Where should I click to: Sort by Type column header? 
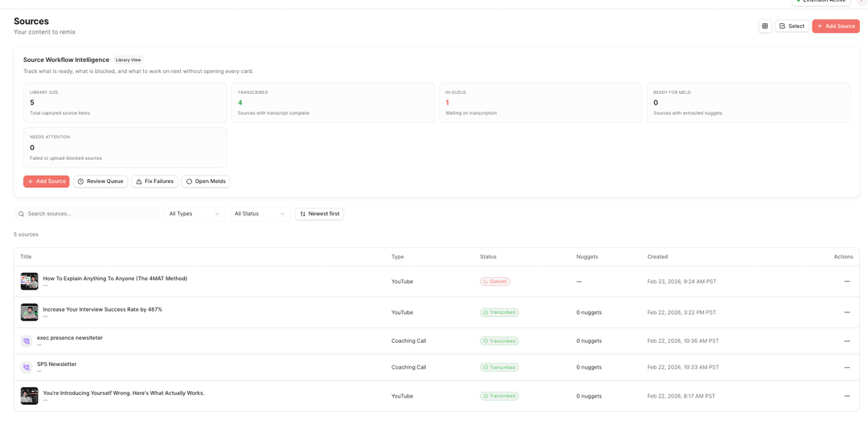(398, 257)
